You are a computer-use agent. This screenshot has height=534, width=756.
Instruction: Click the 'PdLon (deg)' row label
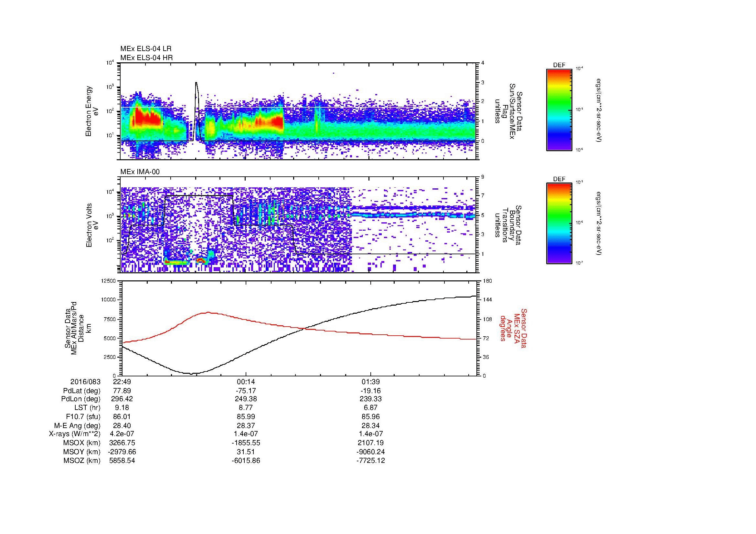pyautogui.click(x=82, y=399)
